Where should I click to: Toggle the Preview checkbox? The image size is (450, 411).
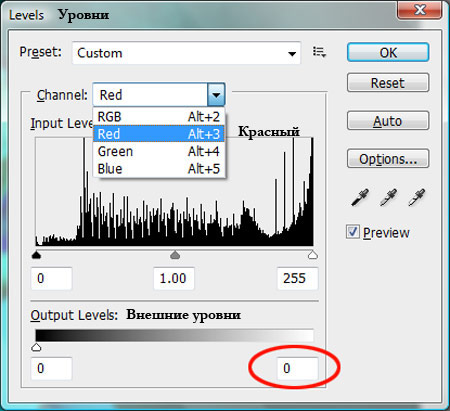352,232
